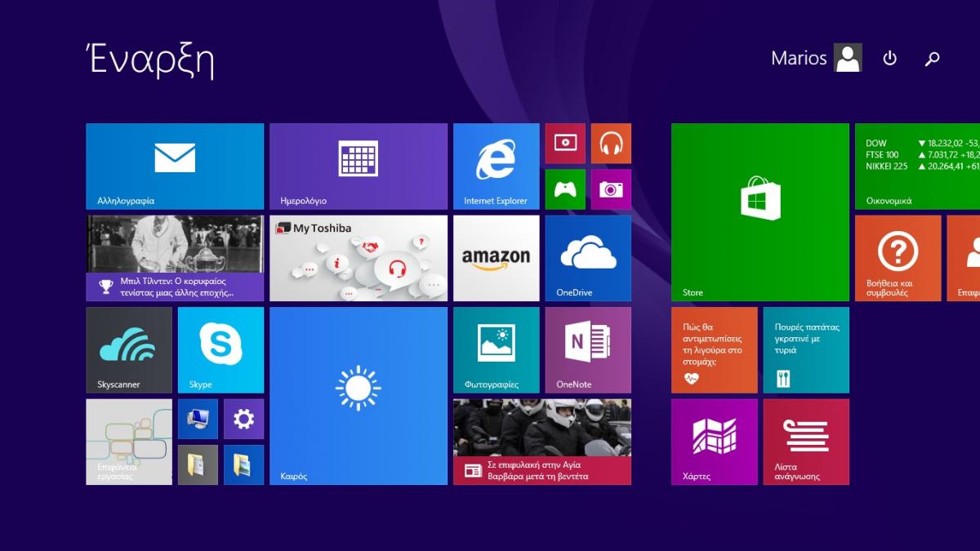Image resolution: width=980 pixels, height=551 pixels.
Task: Open the magenta Camera tile
Action: 611,189
